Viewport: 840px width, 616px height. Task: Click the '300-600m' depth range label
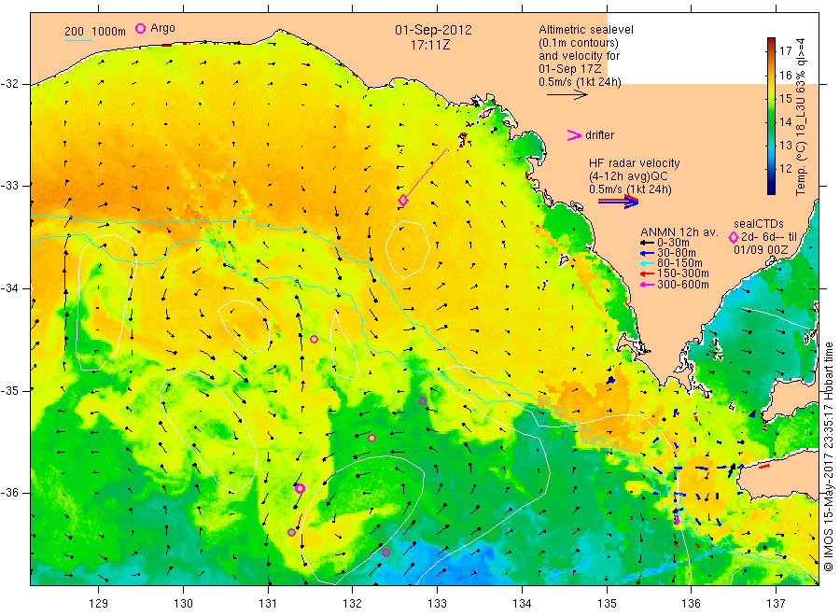pos(683,285)
